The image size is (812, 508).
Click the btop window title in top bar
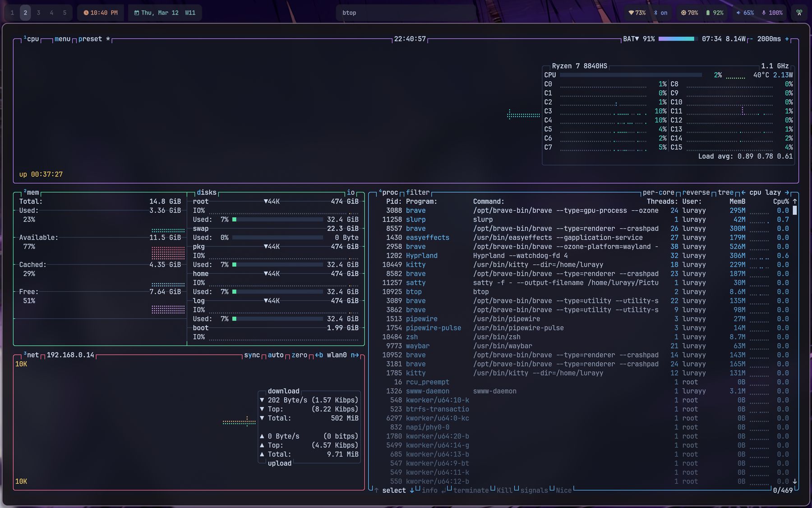349,13
